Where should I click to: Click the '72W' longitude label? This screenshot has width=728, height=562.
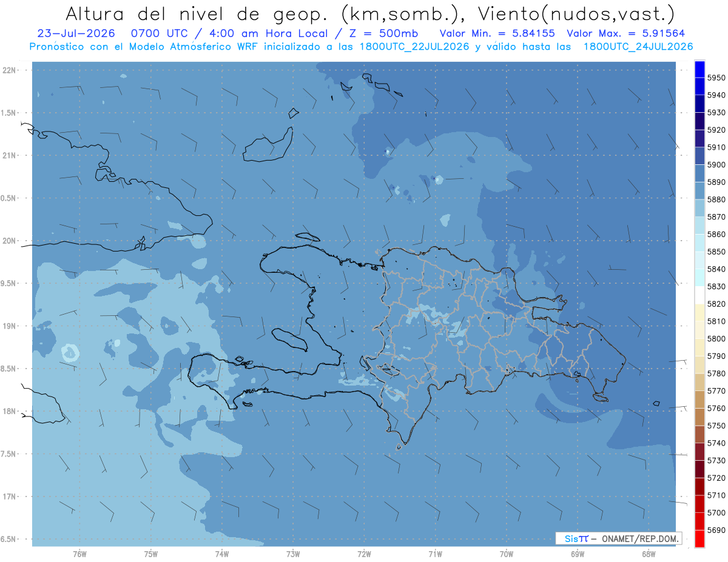coord(364,554)
